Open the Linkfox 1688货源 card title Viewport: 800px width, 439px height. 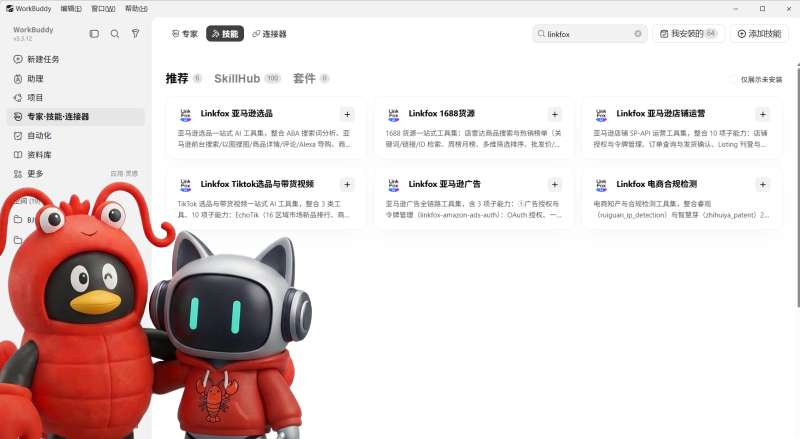[x=441, y=113]
